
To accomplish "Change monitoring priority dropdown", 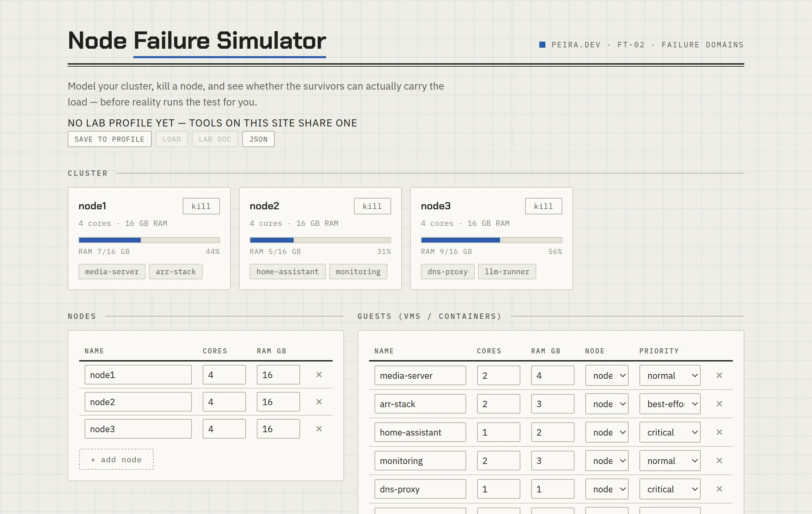I will pos(670,461).
